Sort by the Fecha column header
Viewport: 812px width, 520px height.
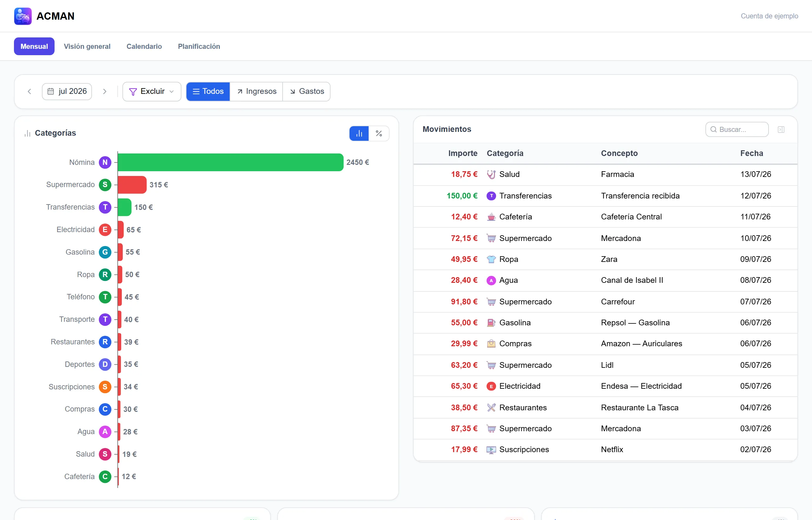point(751,153)
